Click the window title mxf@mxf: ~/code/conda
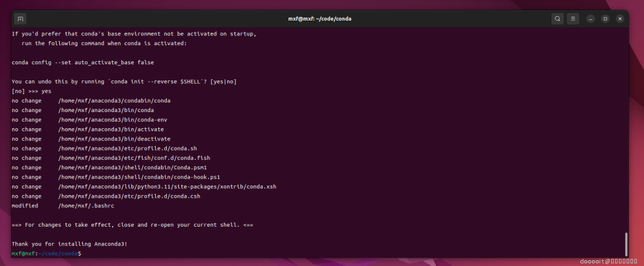Image resolution: width=644 pixels, height=266 pixels. 319,19
